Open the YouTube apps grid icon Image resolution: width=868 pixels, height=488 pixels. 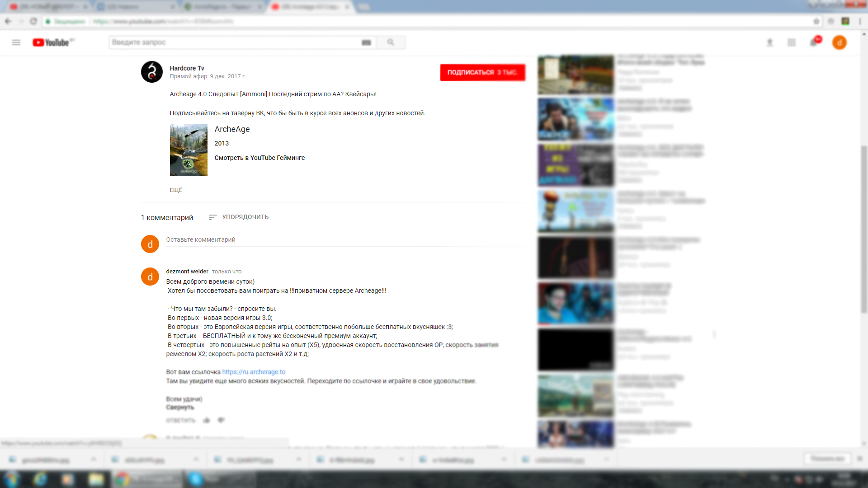tap(791, 42)
